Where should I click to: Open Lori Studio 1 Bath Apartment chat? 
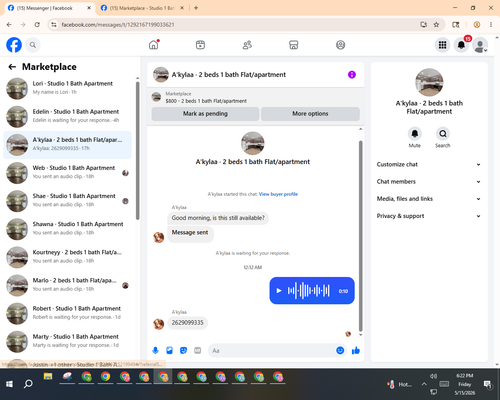point(67,89)
